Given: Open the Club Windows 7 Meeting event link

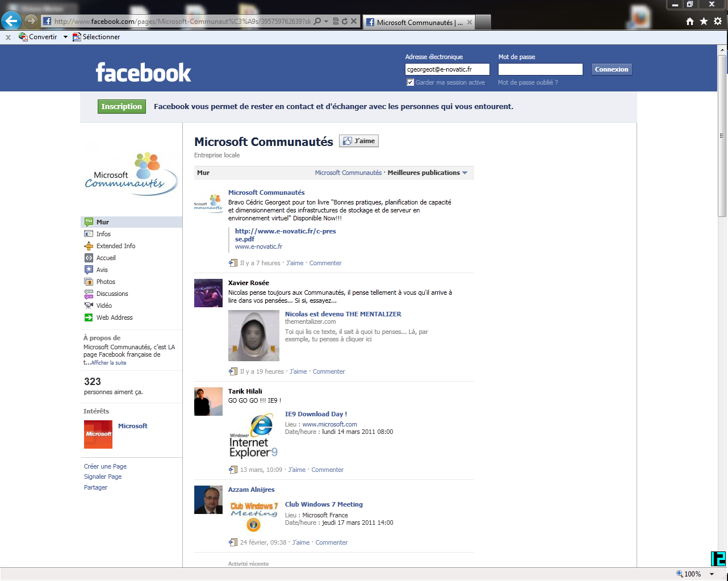Looking at the screenshot, I should [x=324, y=504].
